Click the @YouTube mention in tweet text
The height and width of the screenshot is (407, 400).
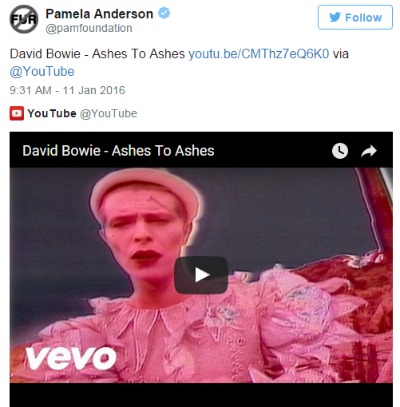pos(42,71)
